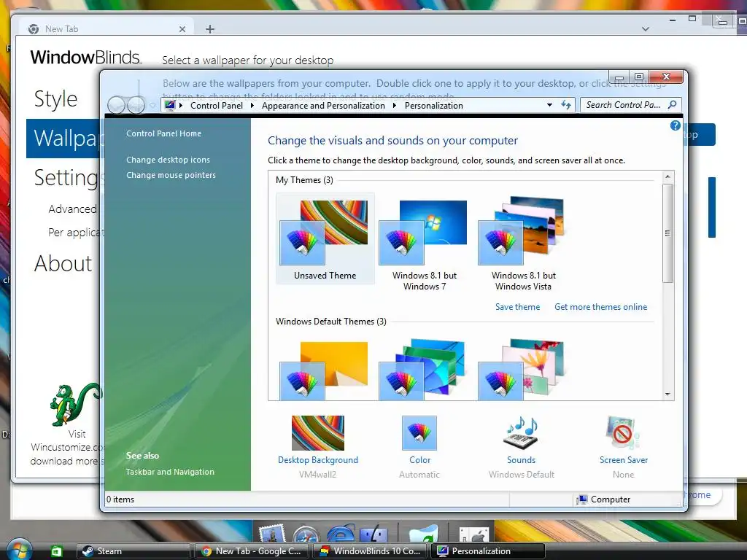Switch to WindowBlinds 10 taskbar button
Screen dimensions: 747x560
click(x=370, y=551)
